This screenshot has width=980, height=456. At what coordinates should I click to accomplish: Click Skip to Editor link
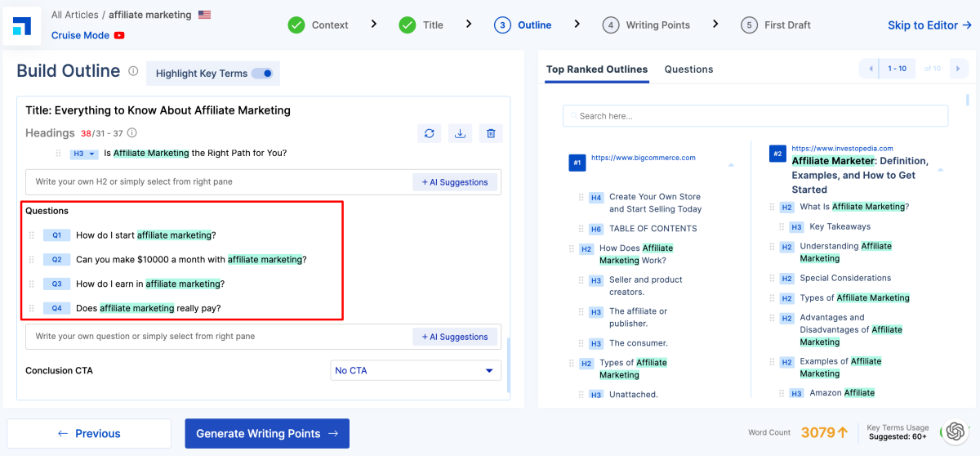[x=929, y=25]
